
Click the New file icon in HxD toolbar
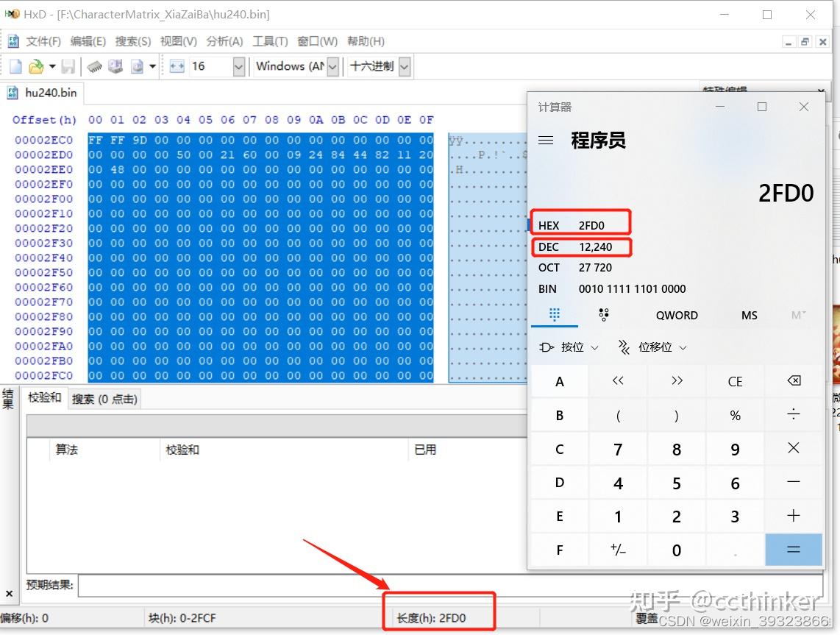click(15, 66)
